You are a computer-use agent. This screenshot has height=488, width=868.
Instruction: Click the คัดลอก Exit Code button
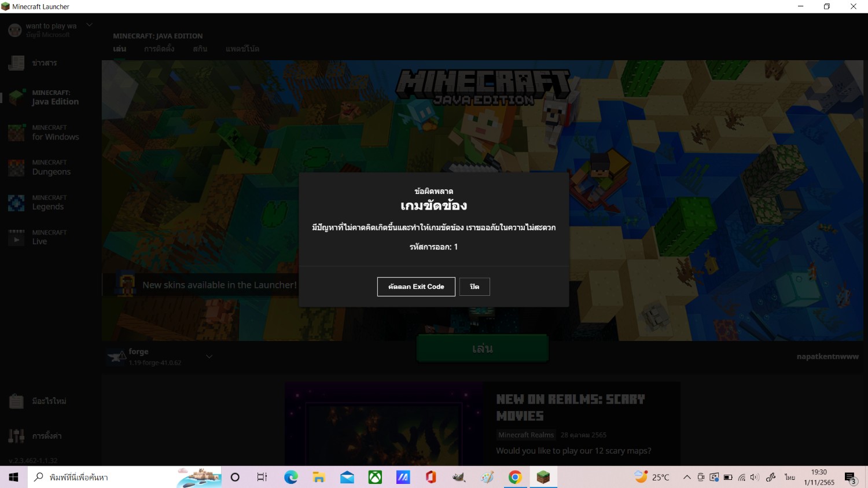(x=416, y=287)
